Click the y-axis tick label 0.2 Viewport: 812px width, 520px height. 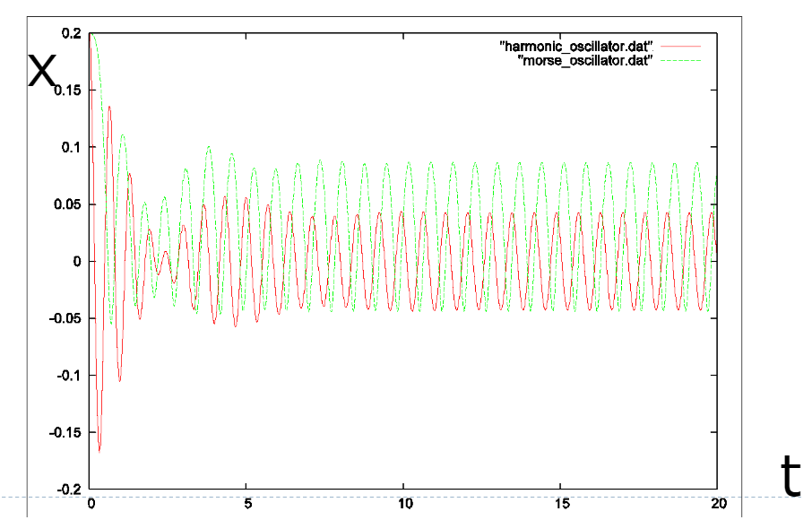72,34
